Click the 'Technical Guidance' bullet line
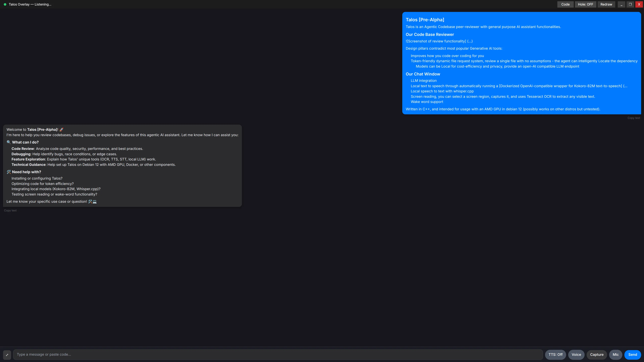644x362 pixels. click(x=93, y=165)
